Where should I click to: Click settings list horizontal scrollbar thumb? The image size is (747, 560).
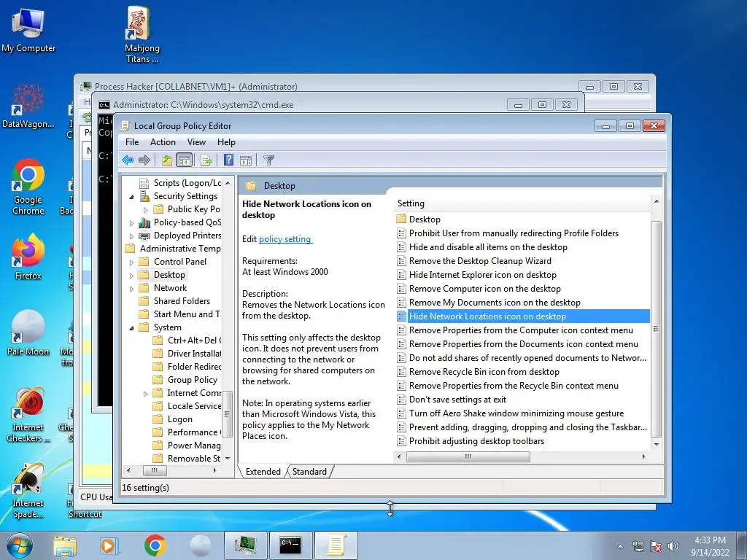(468, 456)
